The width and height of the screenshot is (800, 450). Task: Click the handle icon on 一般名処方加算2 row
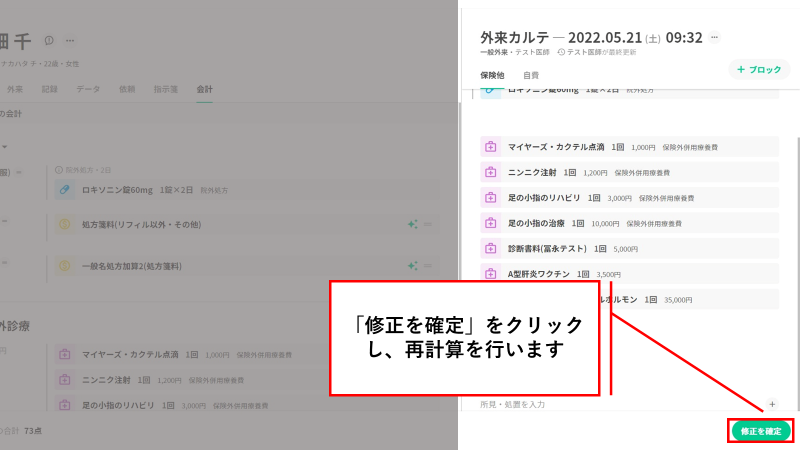pos(428,266)
